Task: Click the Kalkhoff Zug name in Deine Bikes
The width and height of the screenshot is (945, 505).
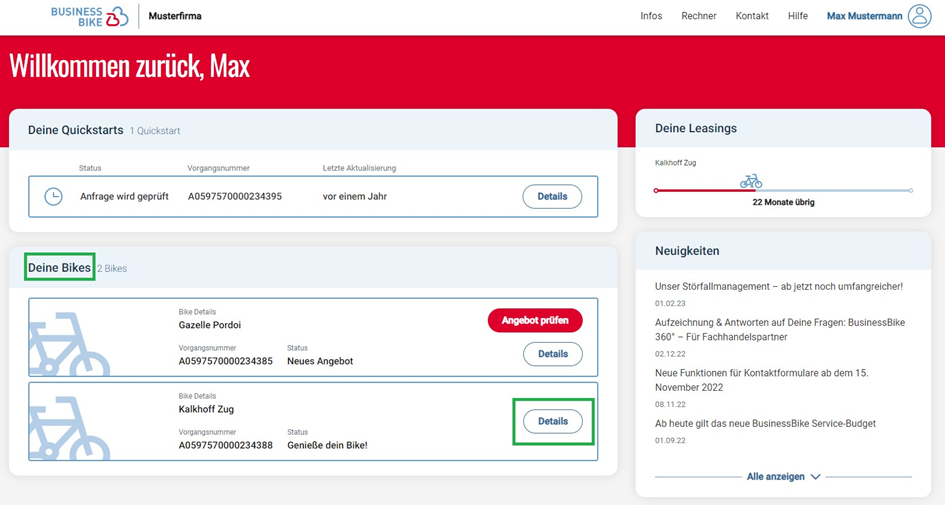Action: point(206,410)
